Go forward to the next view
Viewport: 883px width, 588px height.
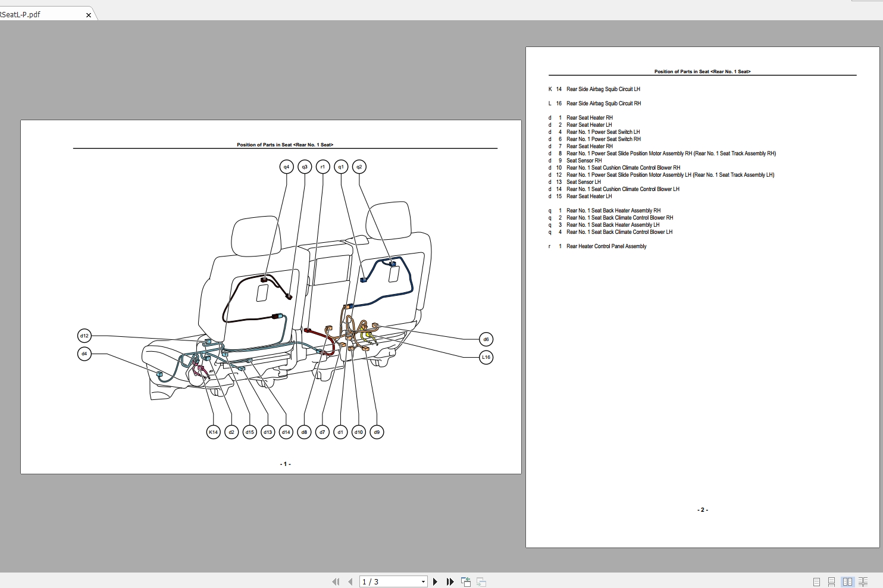point(480,581)
